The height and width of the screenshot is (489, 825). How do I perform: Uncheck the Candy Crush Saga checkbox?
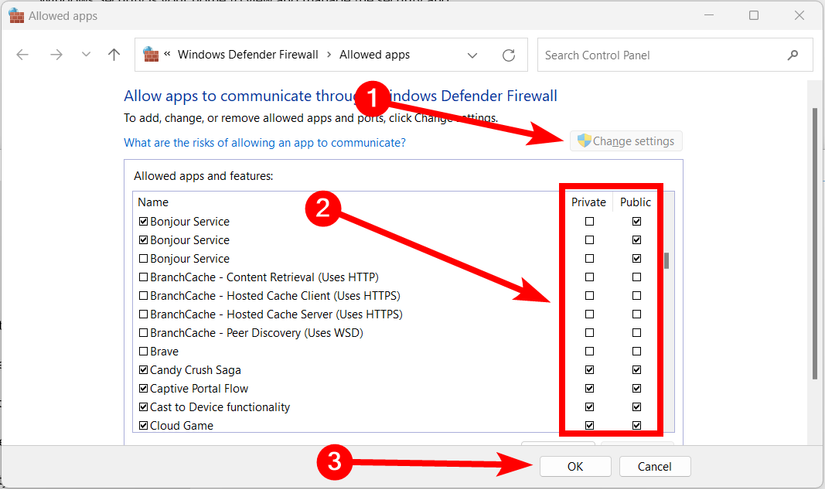click(x=144, y=370)
